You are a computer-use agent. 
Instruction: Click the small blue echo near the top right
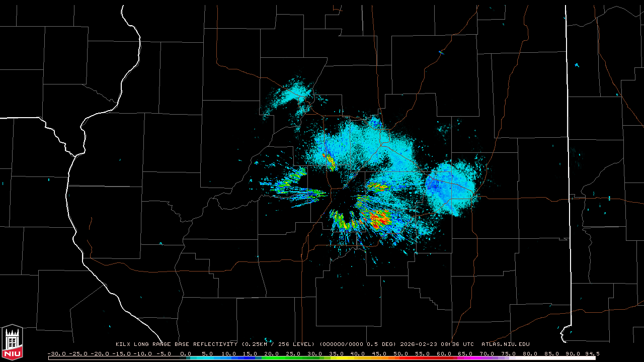pyautogui.click(x=577, y=65)
